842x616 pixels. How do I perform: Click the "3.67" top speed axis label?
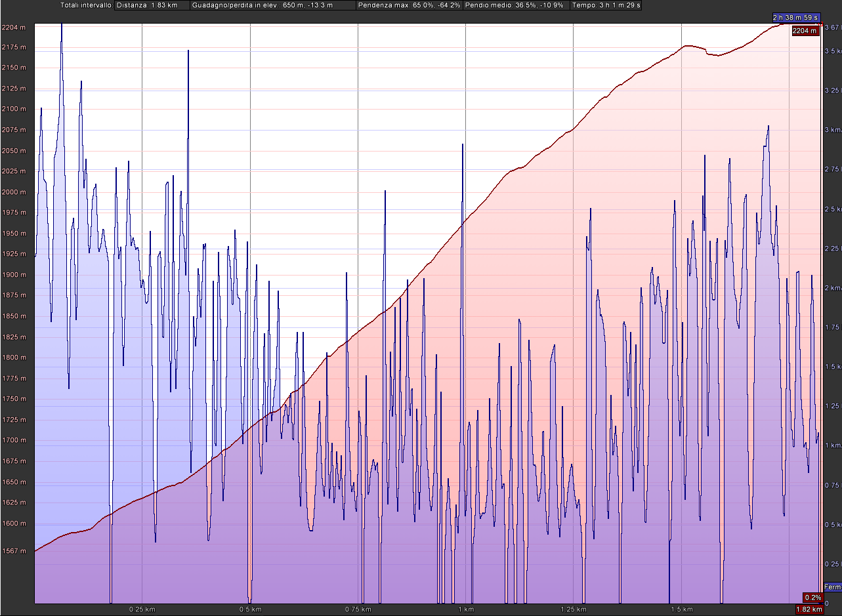click(x=831, y=28)
